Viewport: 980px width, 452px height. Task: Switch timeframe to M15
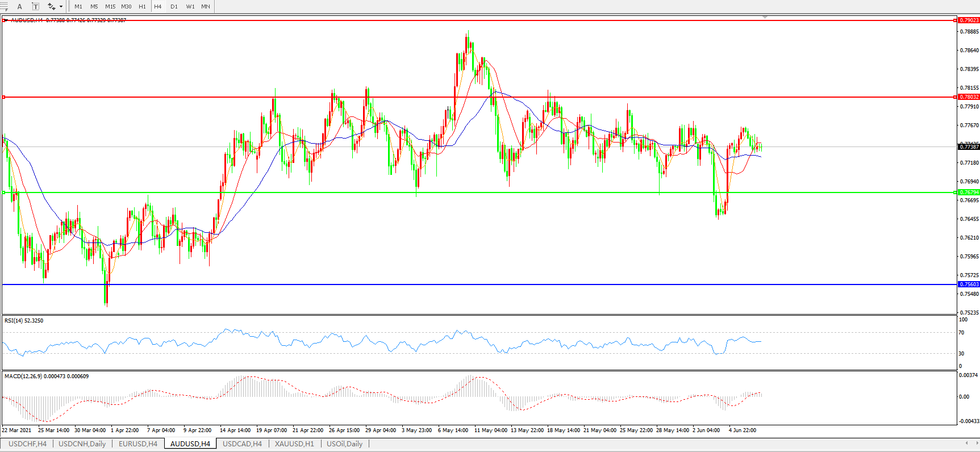tap(110, 7)
